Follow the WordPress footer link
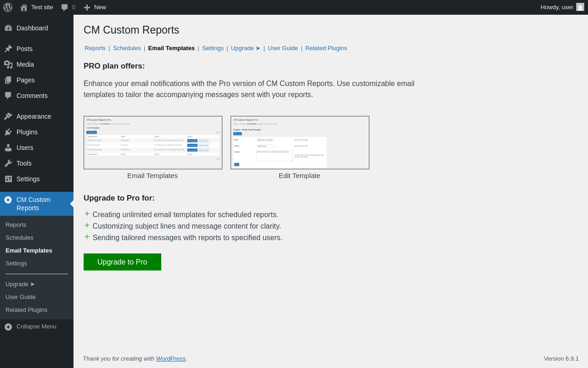 170,359
